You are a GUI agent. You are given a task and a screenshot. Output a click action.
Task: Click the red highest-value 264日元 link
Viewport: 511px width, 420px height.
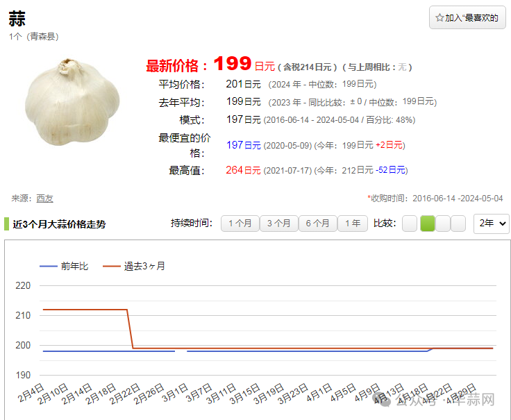(243, 170)
